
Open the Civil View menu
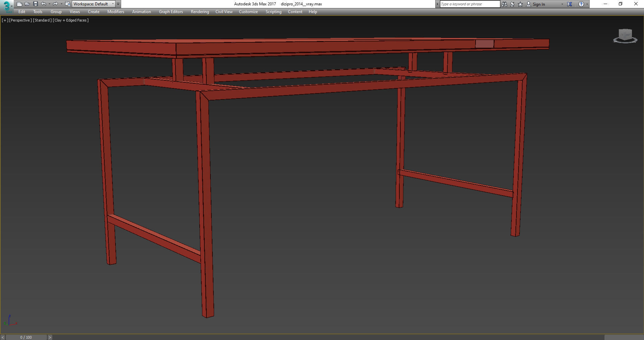coord(224,12)
